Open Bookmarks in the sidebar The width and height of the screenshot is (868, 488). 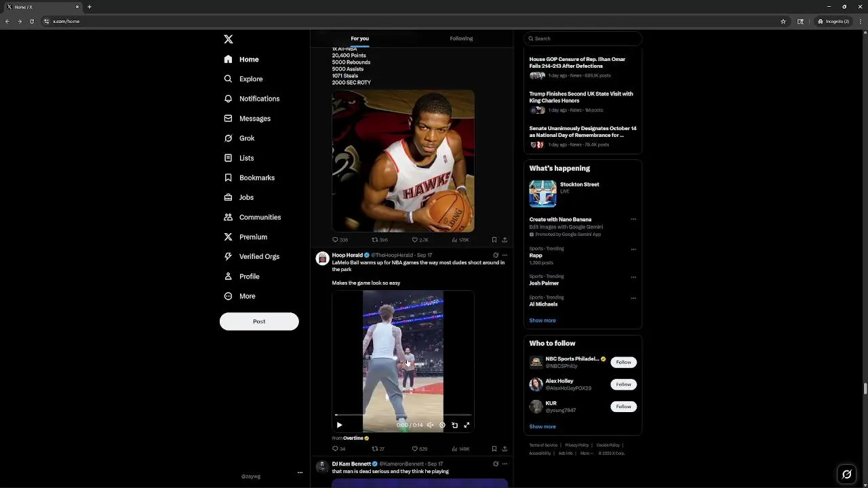250,178
